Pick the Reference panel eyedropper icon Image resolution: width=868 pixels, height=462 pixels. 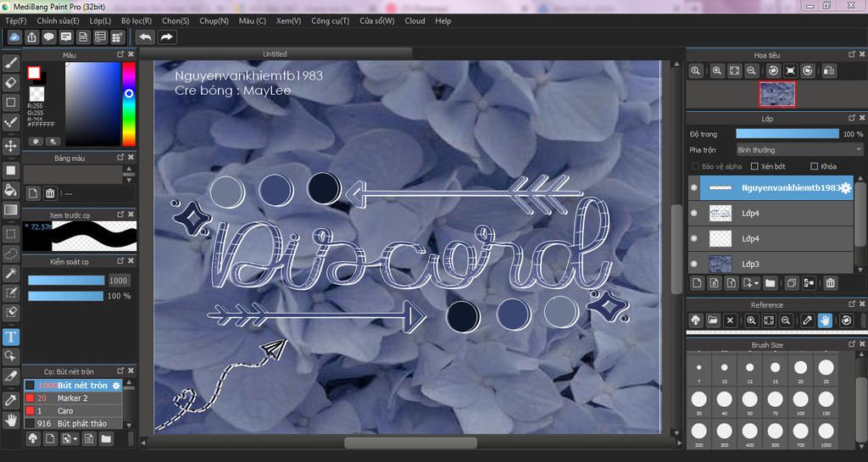point(808,320)
